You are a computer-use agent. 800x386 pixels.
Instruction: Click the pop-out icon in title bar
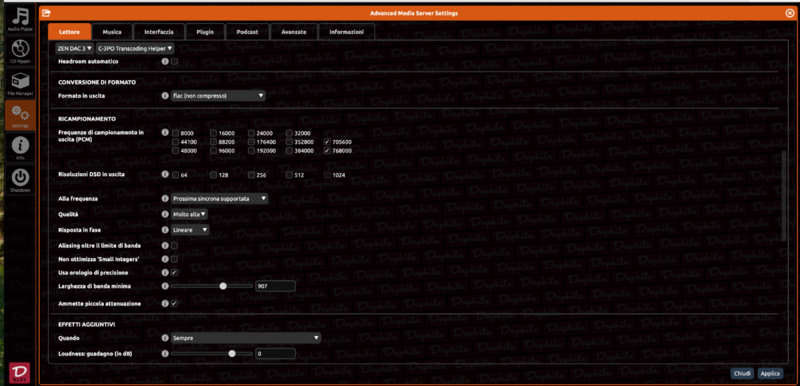pos(46,13)
